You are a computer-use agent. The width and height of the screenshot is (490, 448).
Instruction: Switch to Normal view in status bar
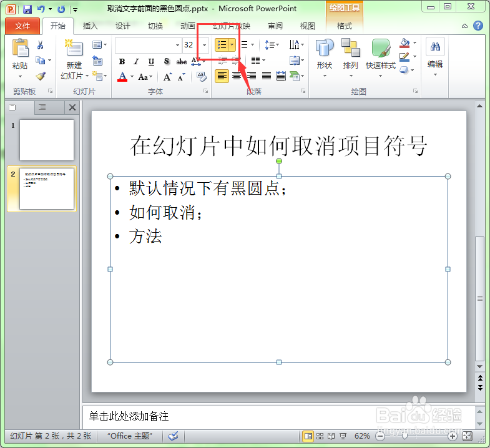pos(308,436)
